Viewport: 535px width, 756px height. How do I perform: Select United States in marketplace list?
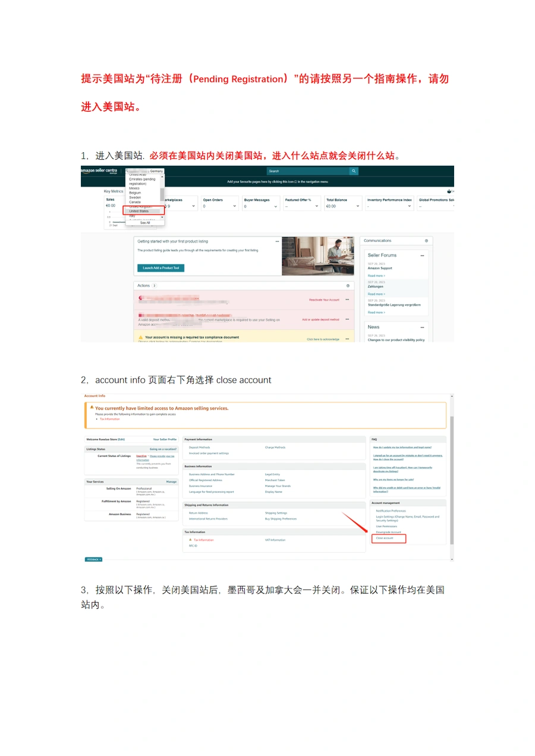(139, 211)
